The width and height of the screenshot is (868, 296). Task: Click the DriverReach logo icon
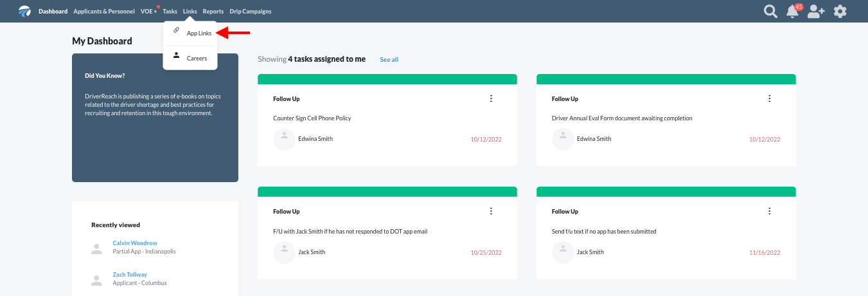tap(24, 11)
